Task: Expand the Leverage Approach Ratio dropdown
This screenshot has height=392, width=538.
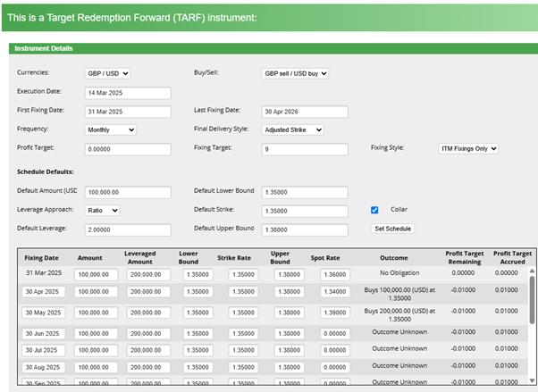Action: point(102,210)
